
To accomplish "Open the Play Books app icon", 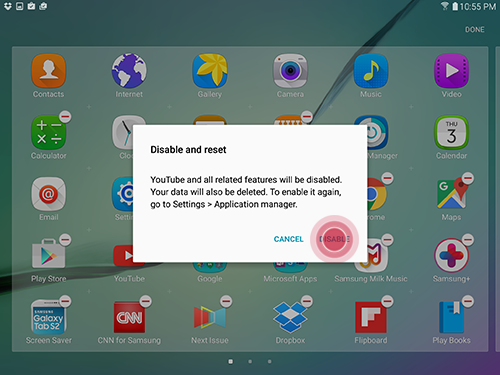I will [451, 317].
